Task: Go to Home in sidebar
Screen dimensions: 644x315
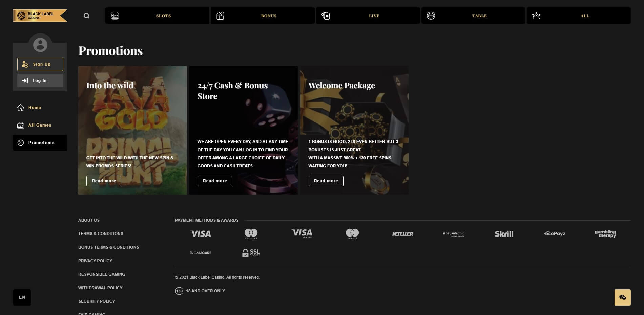Action: tap(34, 108)
